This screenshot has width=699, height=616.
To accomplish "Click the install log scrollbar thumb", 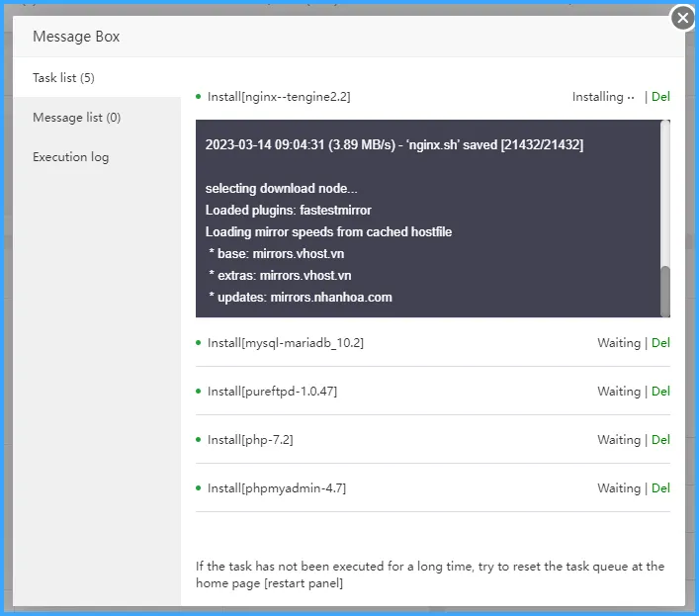I will click(665, 291).
